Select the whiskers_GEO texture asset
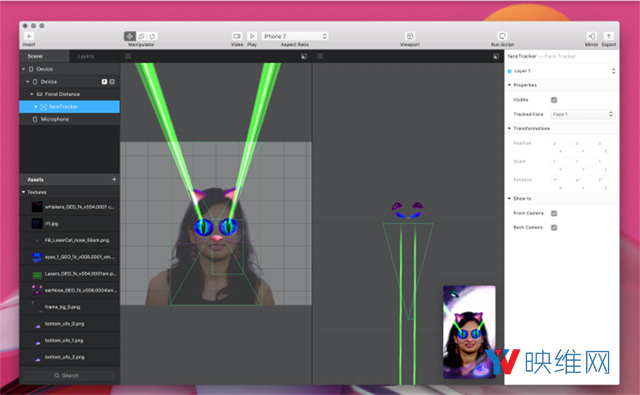640x395 pixels. point(69,207)
